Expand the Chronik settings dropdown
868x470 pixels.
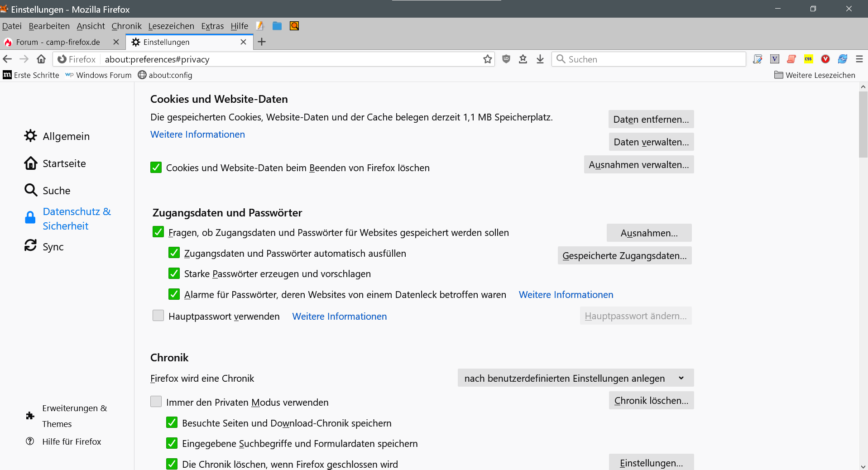(575, 378)
